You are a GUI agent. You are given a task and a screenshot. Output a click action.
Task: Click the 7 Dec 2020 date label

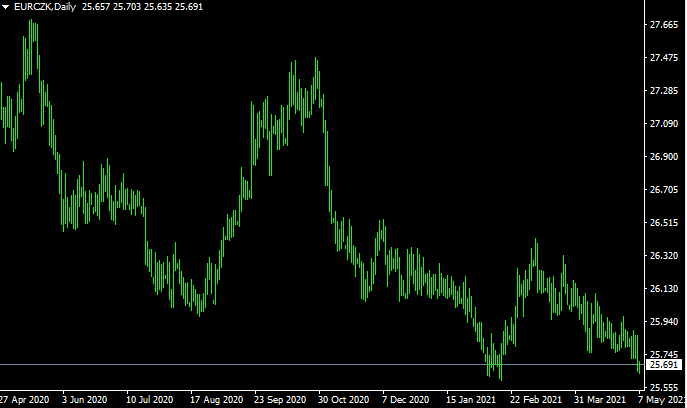point(406,400)
